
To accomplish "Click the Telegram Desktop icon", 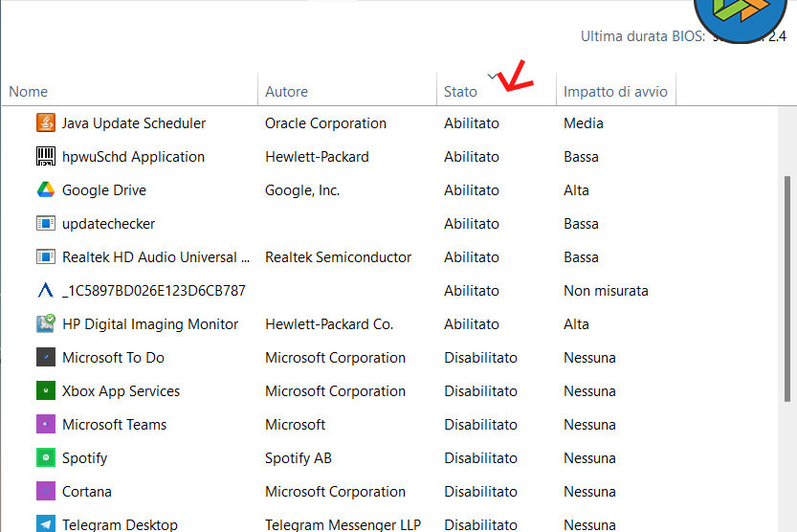I will (x=46, y=524).
